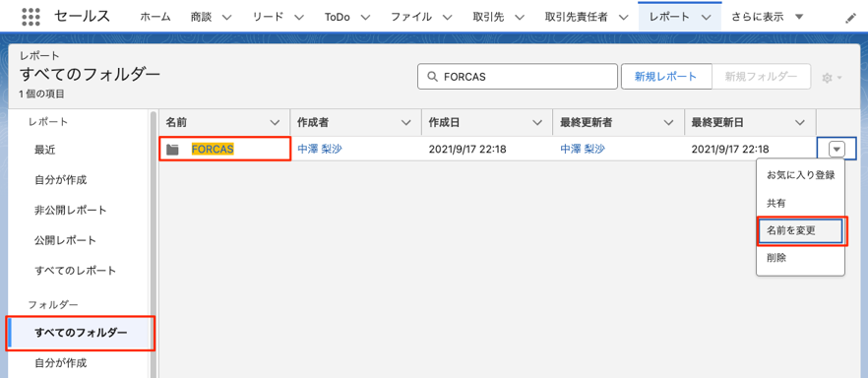Open the さらに表示 dropdown arrow
Viewport: 868px width, 378px height.
799,17
